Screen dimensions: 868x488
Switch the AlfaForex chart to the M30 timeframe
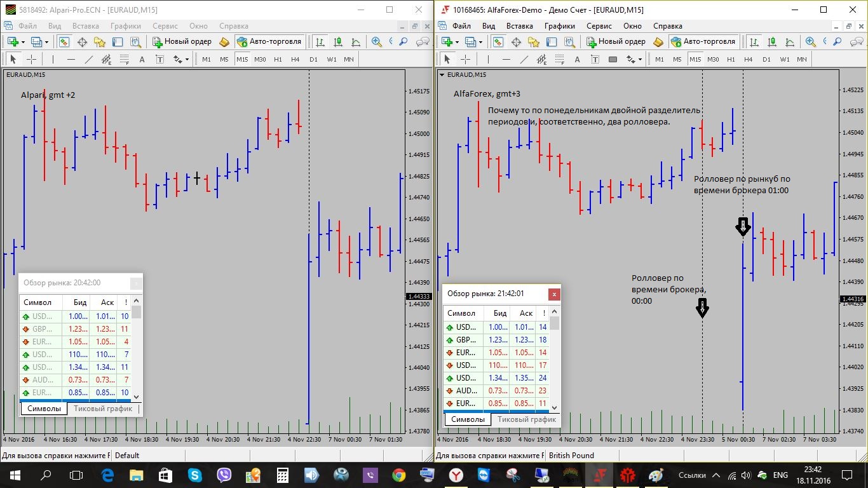click(x=713, y=59)
